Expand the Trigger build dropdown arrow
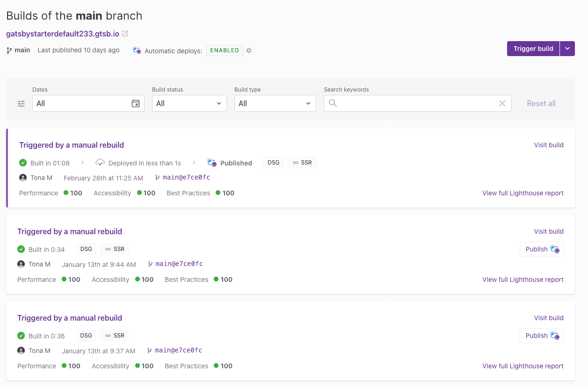The height and width of the screenshot is (387, 588). pyautogui.click(x=567, y=49)
